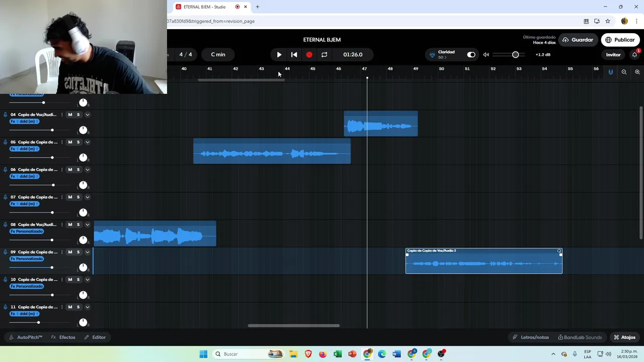Mute track 06 with the M button
Image resolution: width=644 pixels, height=362 pixels.
70,169
